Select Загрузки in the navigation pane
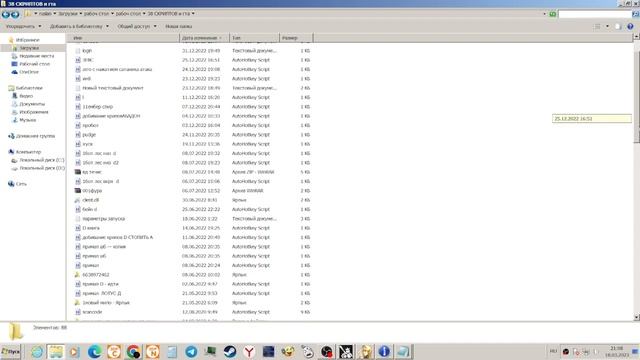Viewport: 640px width, 360px height. click(29, 48)
